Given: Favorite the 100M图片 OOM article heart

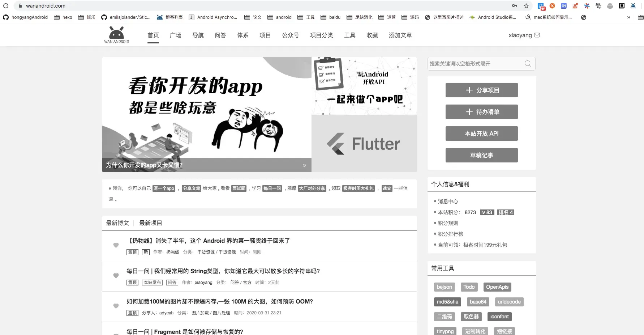Looking at the screenshot, I should (x=116, y=306).
